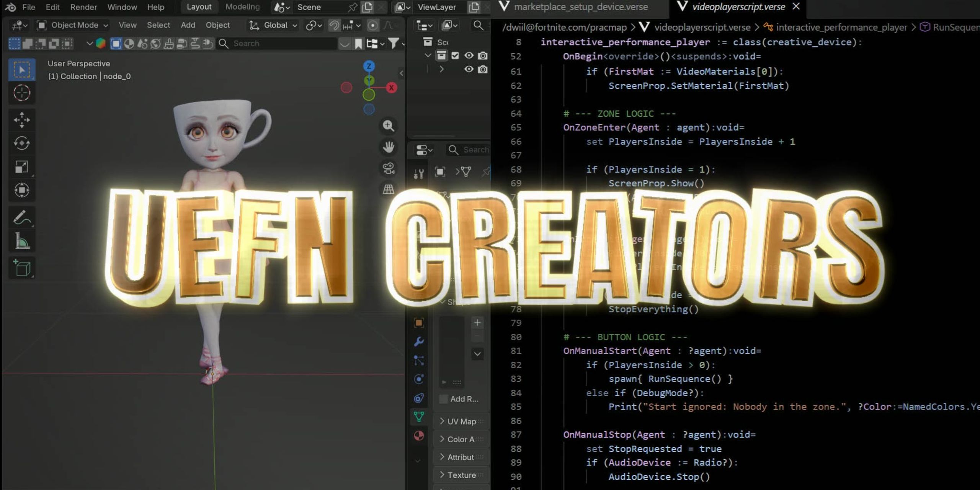The width and height of the screenshot is (980, 490).
Task: Expand child item in outliner
Action: (441, 69)
